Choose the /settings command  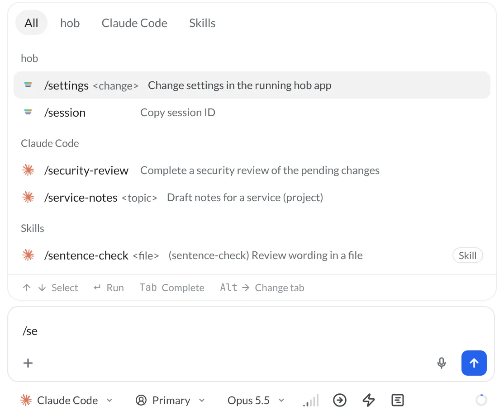point(252,85)
